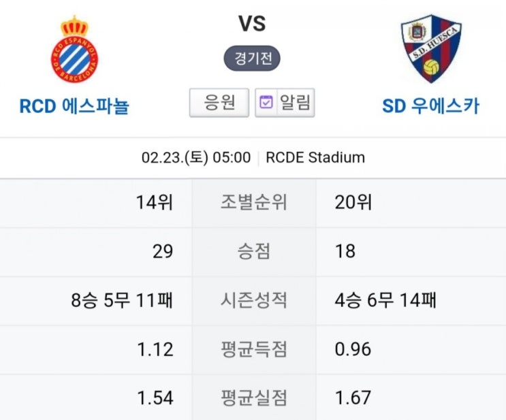Viewport: 506px width, 420px height.
Task: Click Espanyol's 14위 ranking value
Action: pos(155,202)
